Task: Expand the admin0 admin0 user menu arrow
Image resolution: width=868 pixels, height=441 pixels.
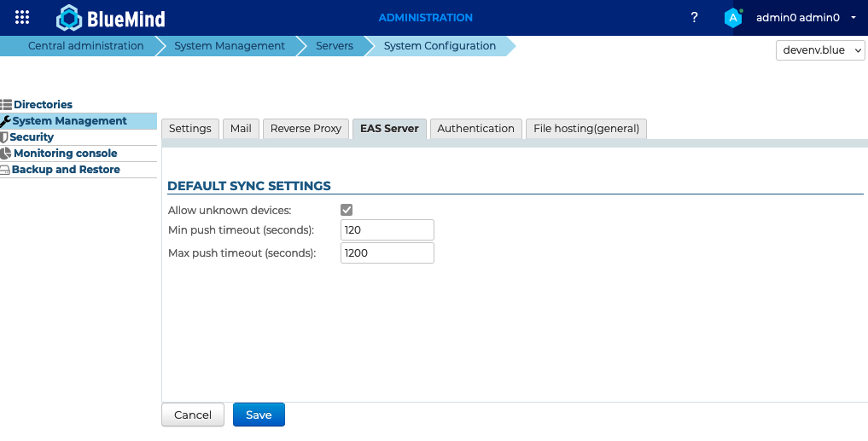Action: tap(853, 18)
